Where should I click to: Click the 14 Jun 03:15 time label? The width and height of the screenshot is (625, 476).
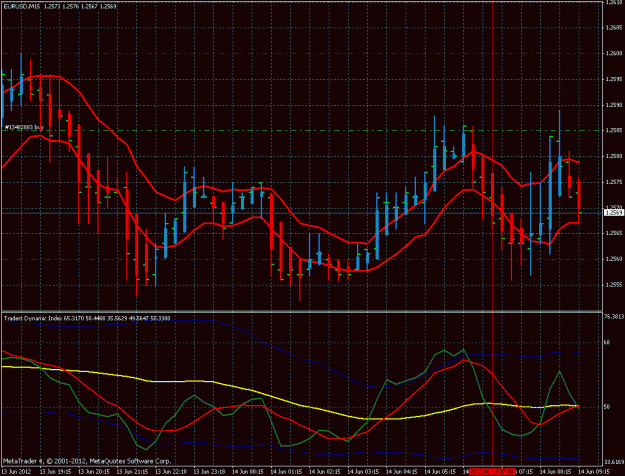coord(363,472)
